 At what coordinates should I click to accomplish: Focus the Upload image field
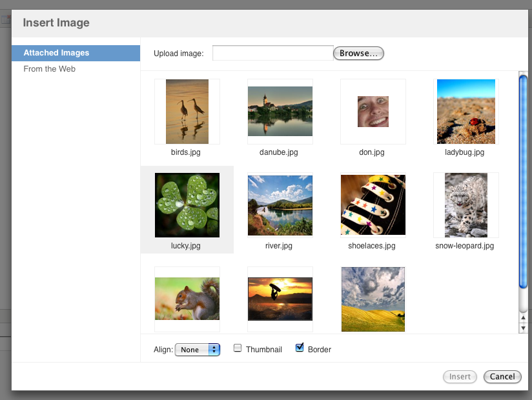(273, 53)
